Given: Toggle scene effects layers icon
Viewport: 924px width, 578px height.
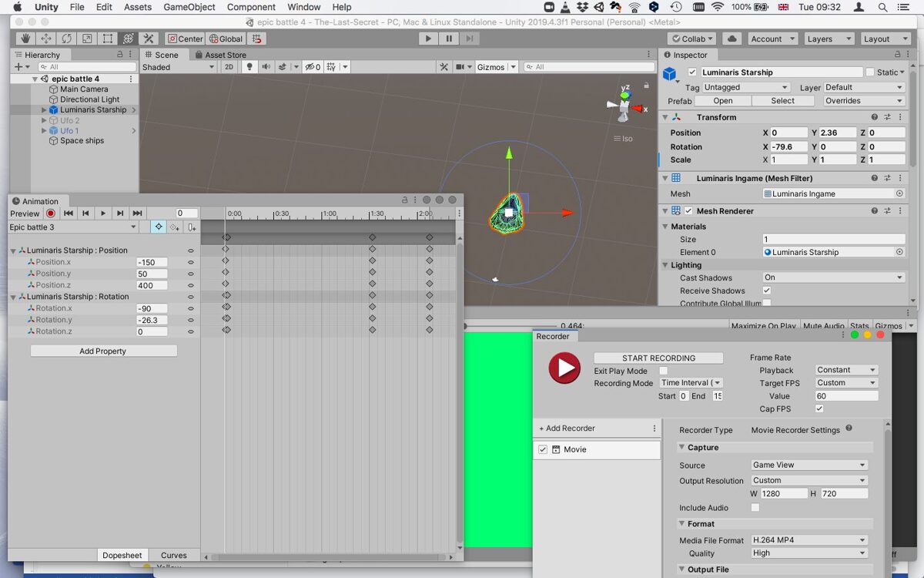Looking at the screenshot, I should click(284, 67).
